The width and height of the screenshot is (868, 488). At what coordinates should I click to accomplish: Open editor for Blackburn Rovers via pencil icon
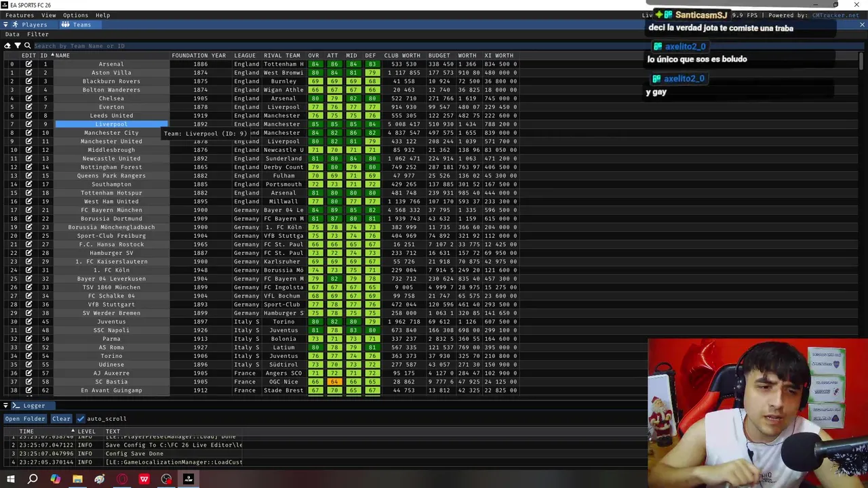pos(28,81)
